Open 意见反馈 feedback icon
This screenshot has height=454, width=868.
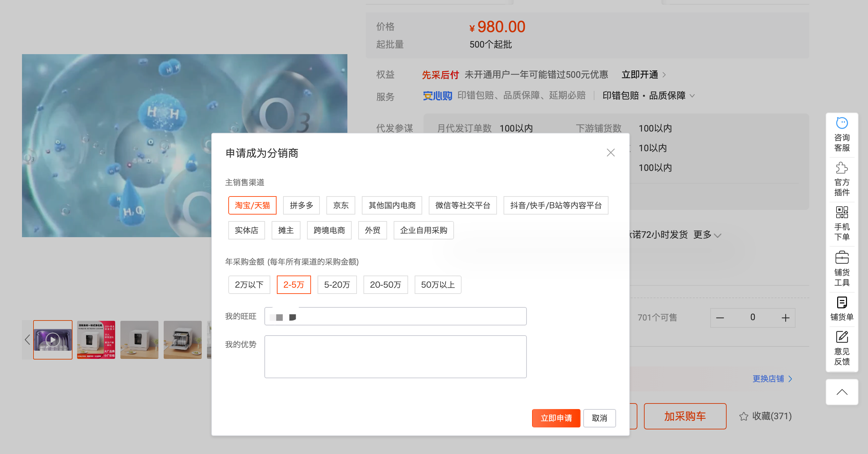coord(841,337)
